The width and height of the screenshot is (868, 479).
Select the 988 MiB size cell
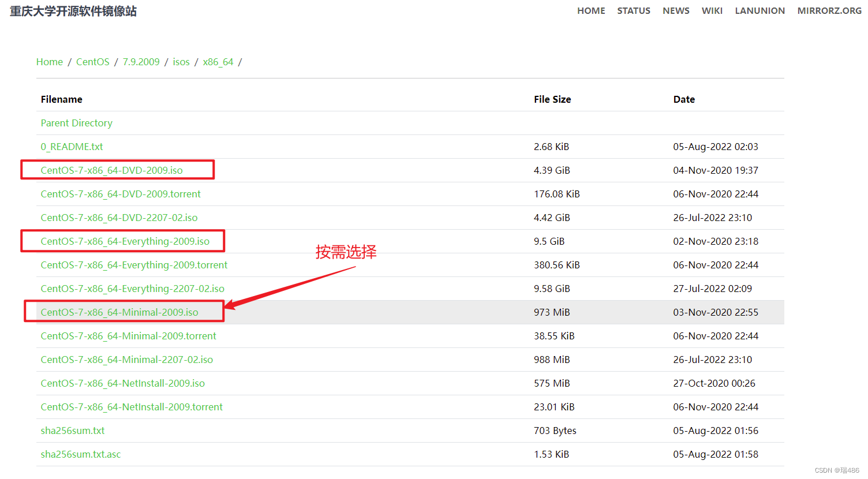[x=552, y=360]
